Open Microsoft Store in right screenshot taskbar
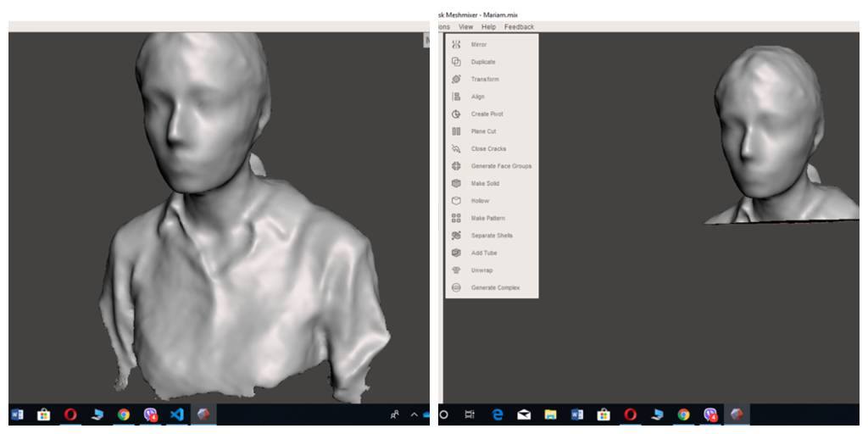 click(604, 414)
